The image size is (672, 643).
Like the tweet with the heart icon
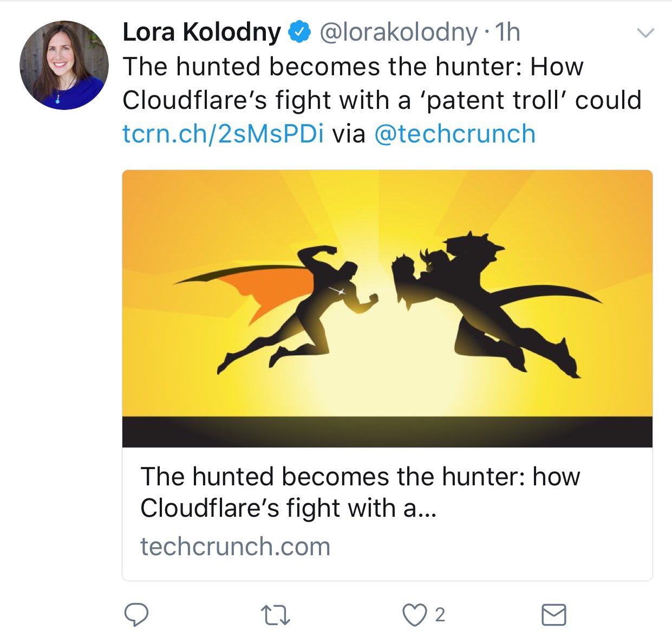tap(414, 615)
